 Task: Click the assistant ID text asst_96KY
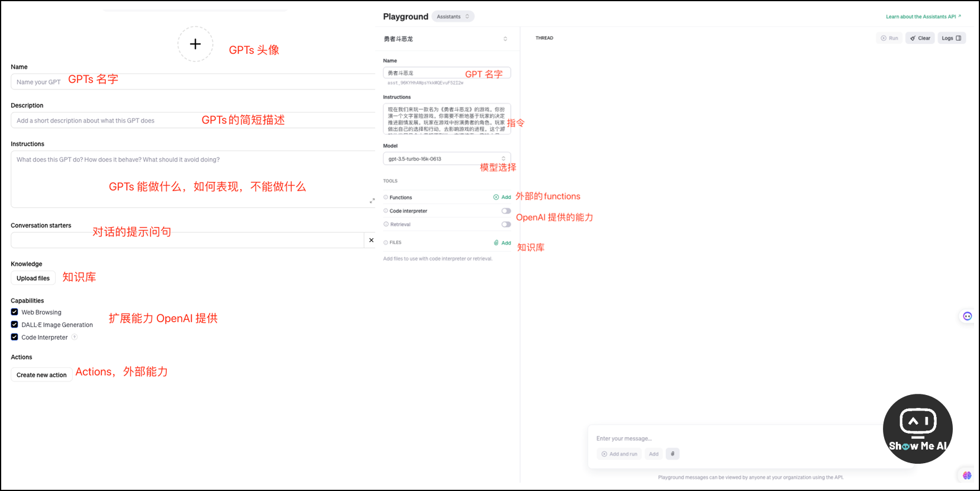[x=425, y=83]
